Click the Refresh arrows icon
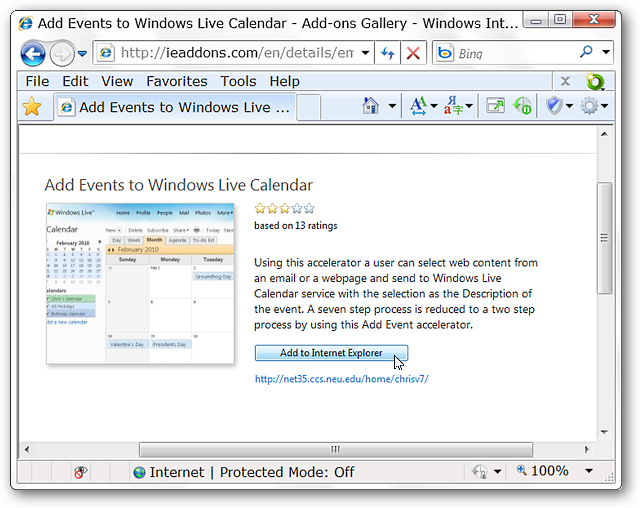The height and width of the screenshot is (508, 640). (x=387, y=53)
